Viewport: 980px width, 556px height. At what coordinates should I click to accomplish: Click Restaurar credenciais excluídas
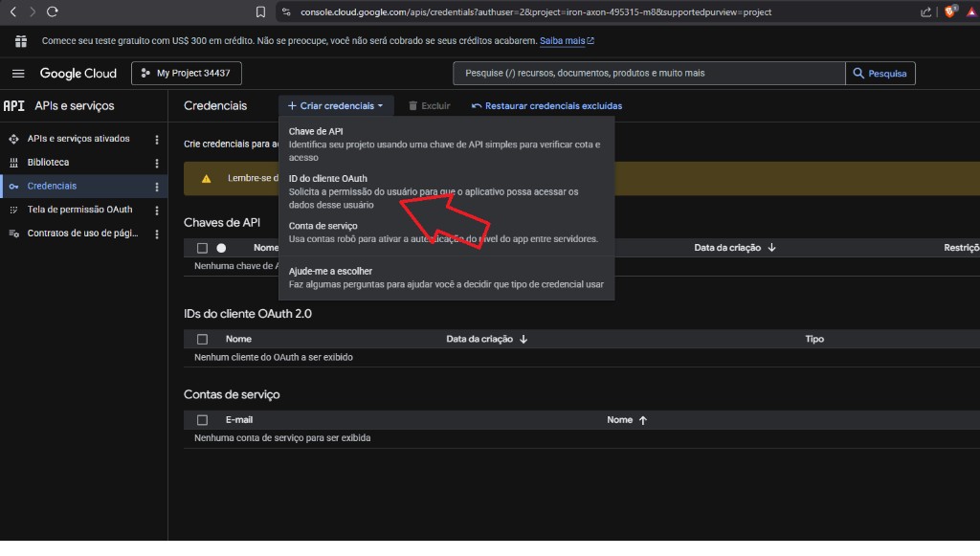point(546,106)
